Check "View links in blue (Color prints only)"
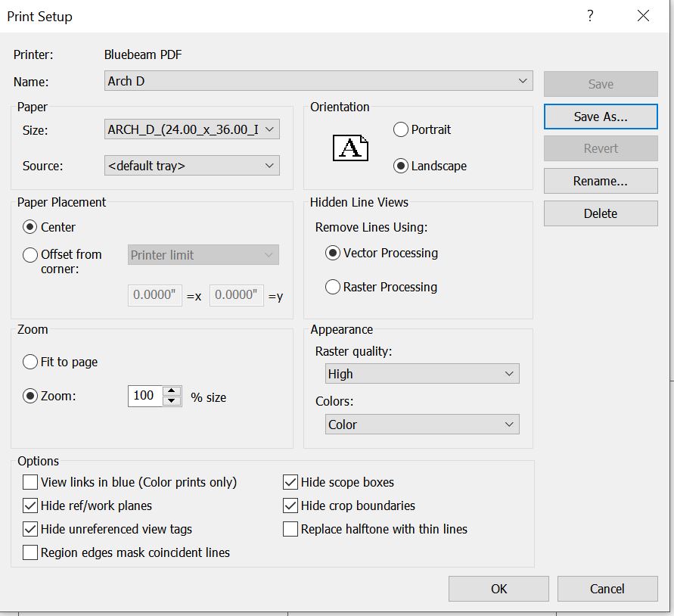674x616 pixels. point(30,481)
